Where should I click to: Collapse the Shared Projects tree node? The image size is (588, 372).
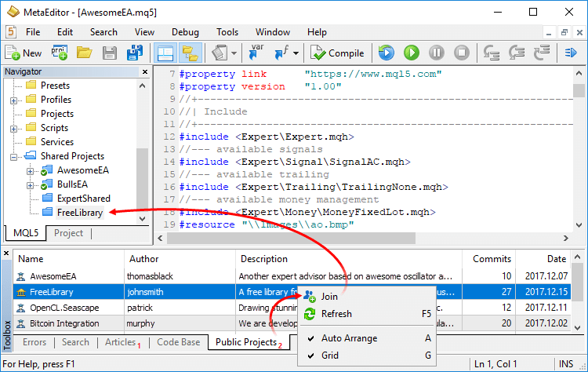[x=14, y=156]
